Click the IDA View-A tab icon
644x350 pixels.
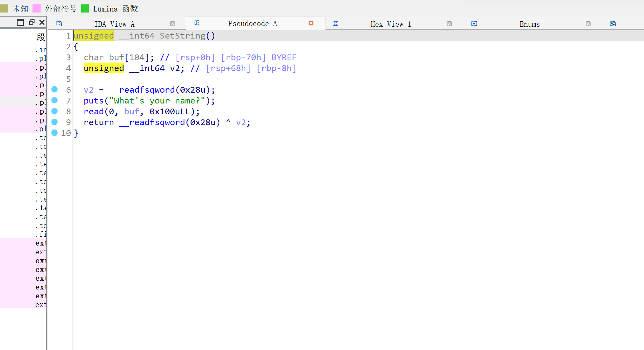click(x=59, y=23)
